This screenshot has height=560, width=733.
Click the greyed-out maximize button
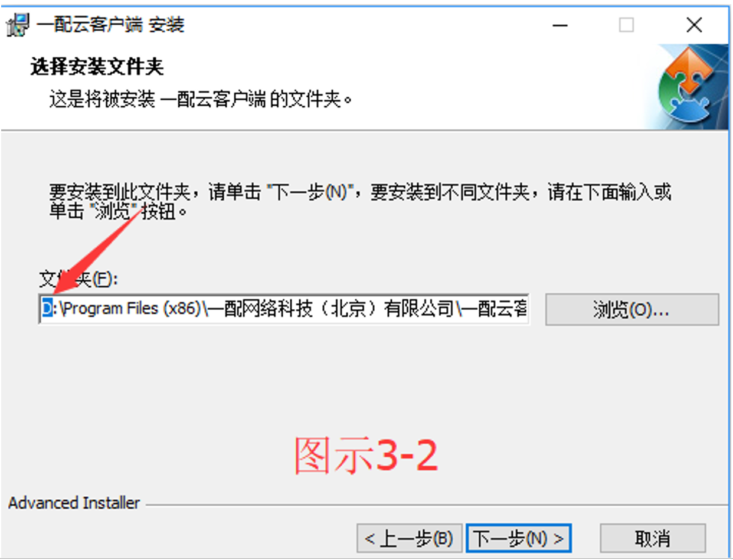(626, 25)
